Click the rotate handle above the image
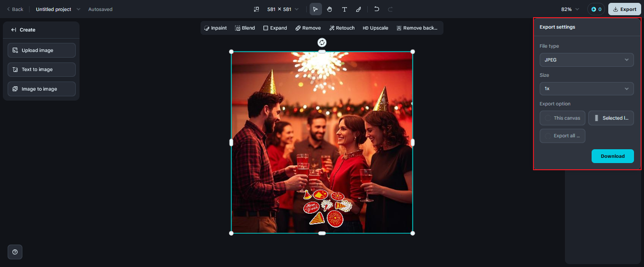The height and width of the screenshot is (267, 644). tap(322, 42)
